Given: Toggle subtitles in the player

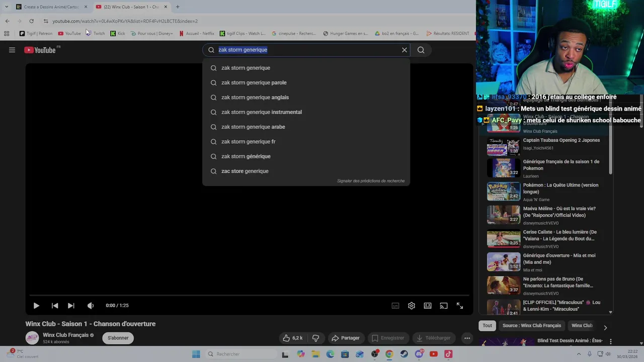Looking at the screenshot, I should point(395,306).
